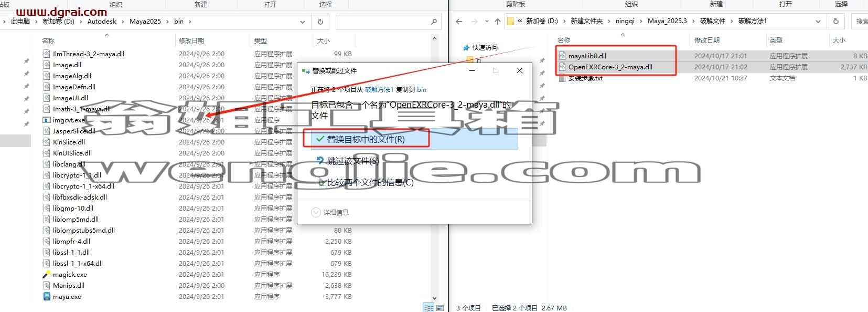Sort left window by 类型 column
The width and height of the screenshot is (868, 312).
260,40
